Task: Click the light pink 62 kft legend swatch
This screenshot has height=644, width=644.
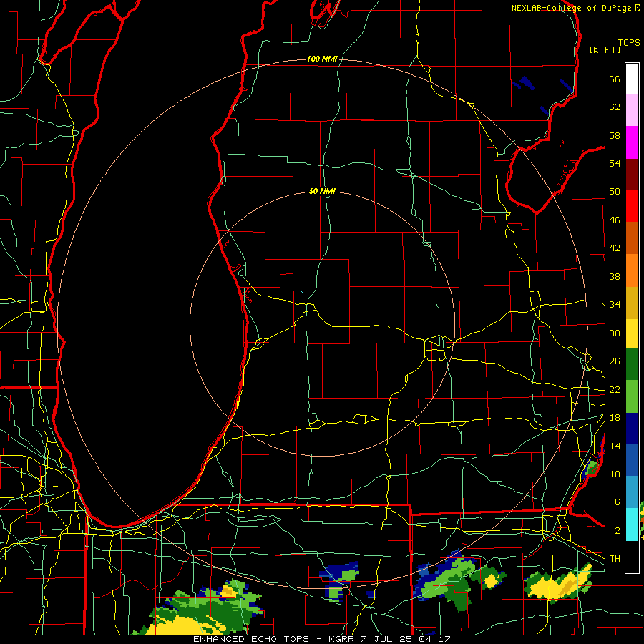Action: pyautogui.click(x=632, y=110)
